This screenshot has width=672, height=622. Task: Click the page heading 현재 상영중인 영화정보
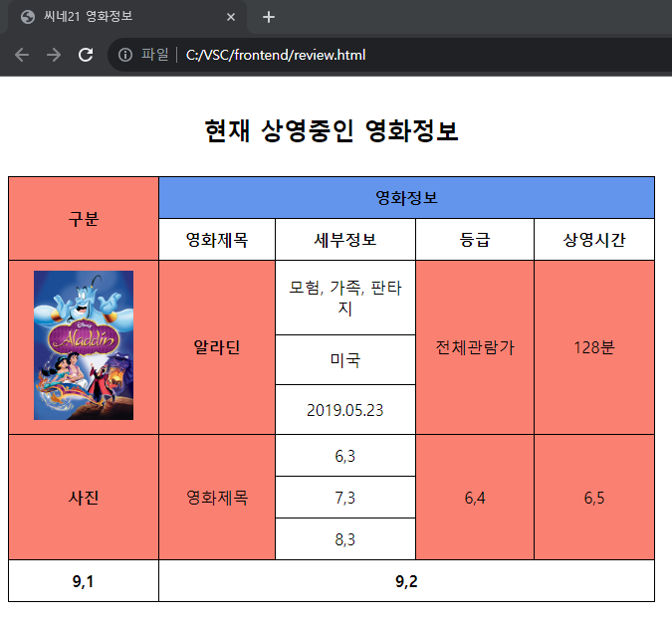(x=332, y=130)
